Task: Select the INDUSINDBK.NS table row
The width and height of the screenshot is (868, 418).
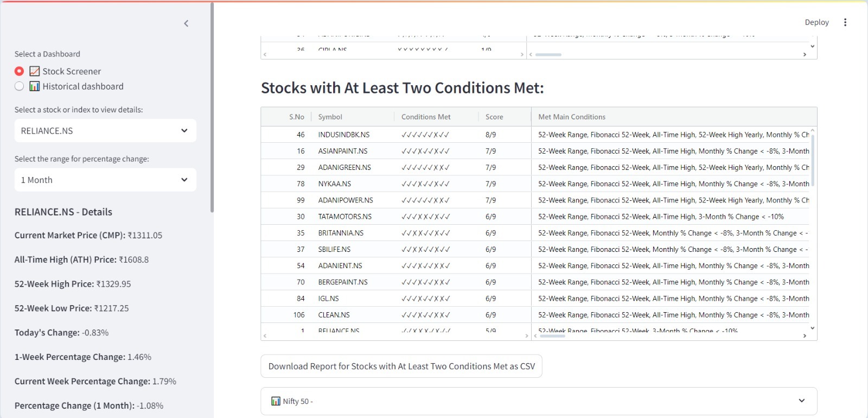Action: point(344,135)
